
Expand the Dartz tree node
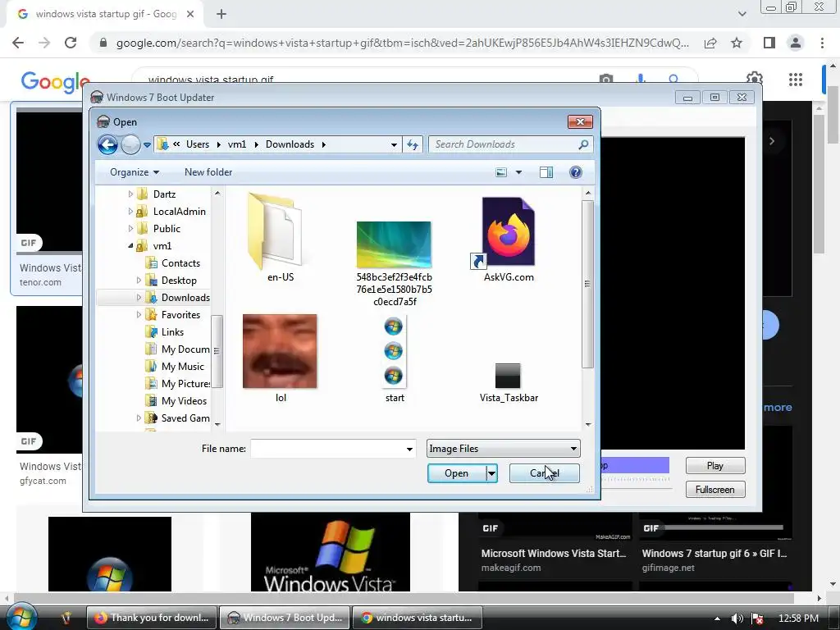tap(130, 194)
